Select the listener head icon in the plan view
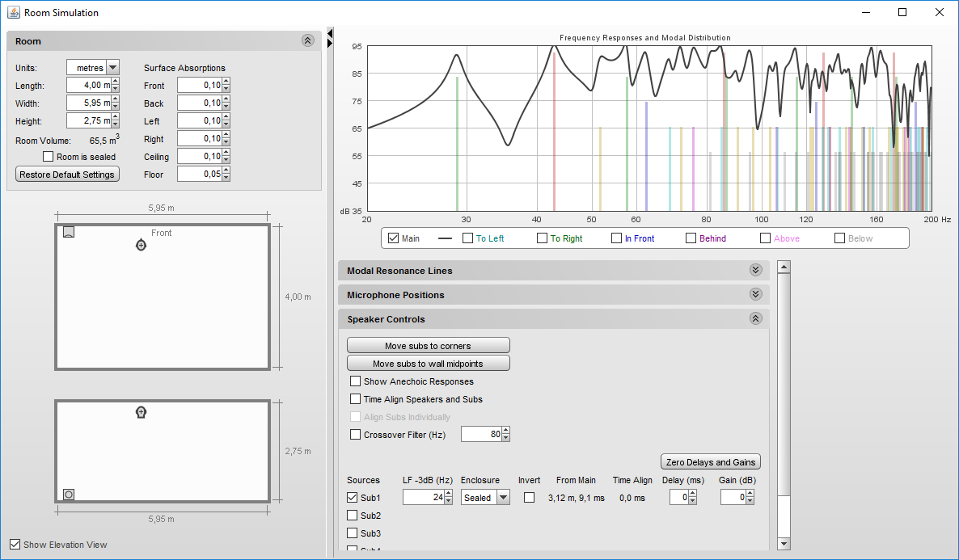This screenshot has height=560, width=959. point(141,245)
